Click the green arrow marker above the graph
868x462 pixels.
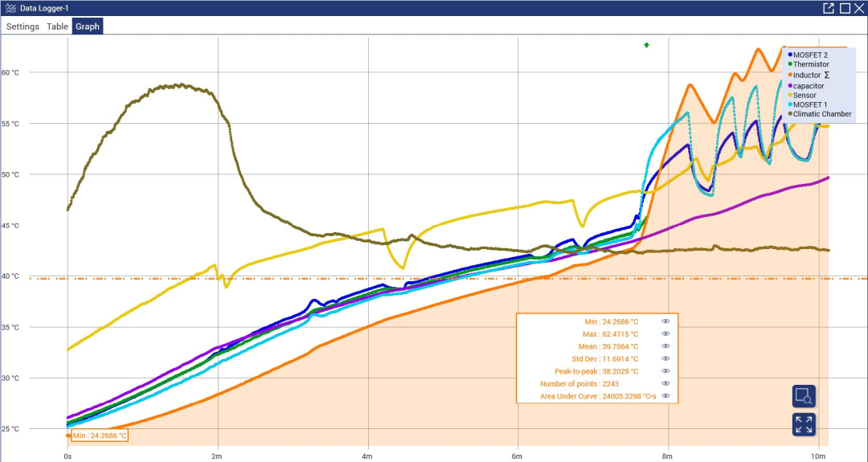pyautogui.click(x=646, y=45)
